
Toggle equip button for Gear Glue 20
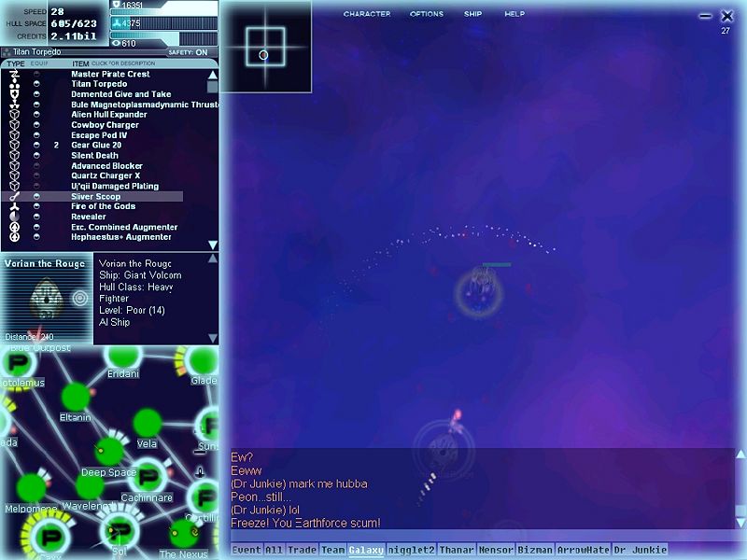coord(36,146)
